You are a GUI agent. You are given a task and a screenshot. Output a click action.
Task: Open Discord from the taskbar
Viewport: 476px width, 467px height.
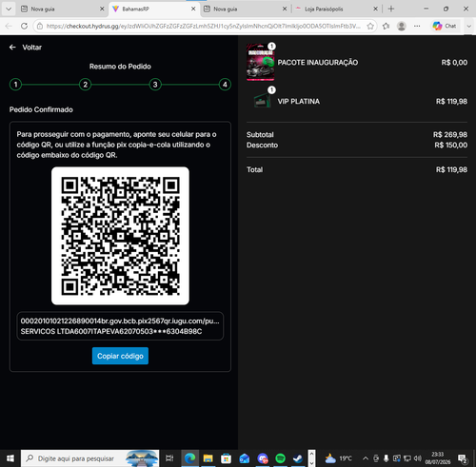(263, 458)
